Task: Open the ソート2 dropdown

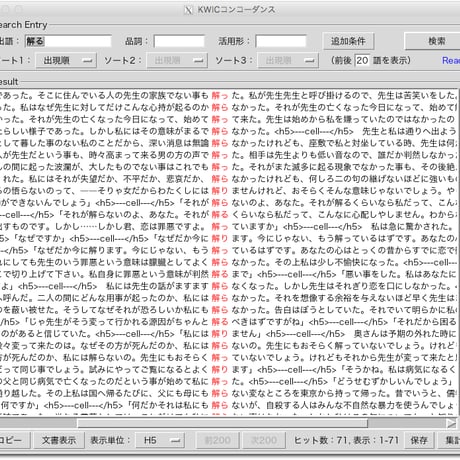Action: click(177, 60)
